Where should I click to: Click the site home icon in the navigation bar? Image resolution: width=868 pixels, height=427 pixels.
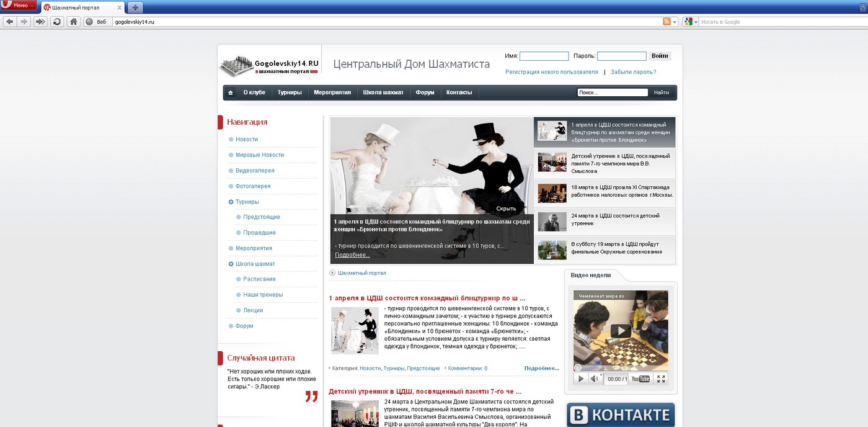231,92
